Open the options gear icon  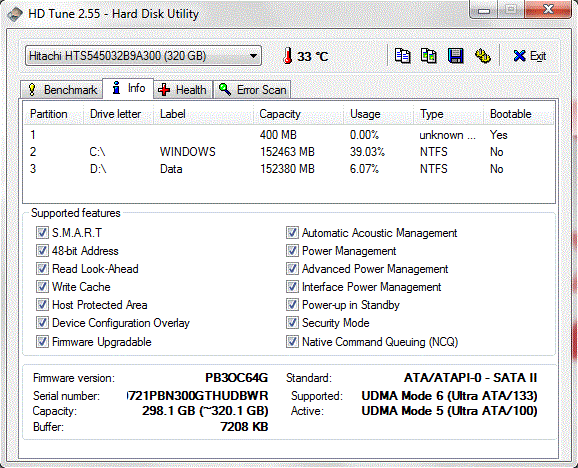tap(483, 56)
